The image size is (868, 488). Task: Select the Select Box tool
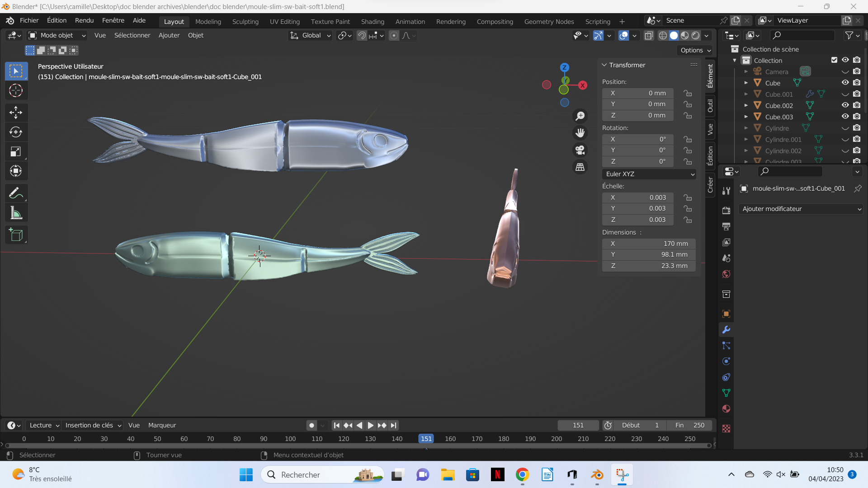tap(16, 71)
